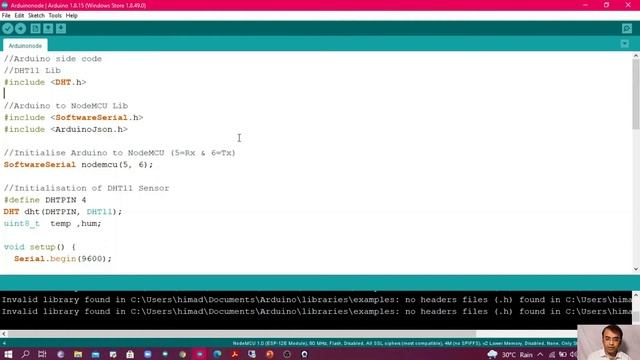Open the network tray icon
The height and width of the screenshot is (360, 640).
[552, 354]
